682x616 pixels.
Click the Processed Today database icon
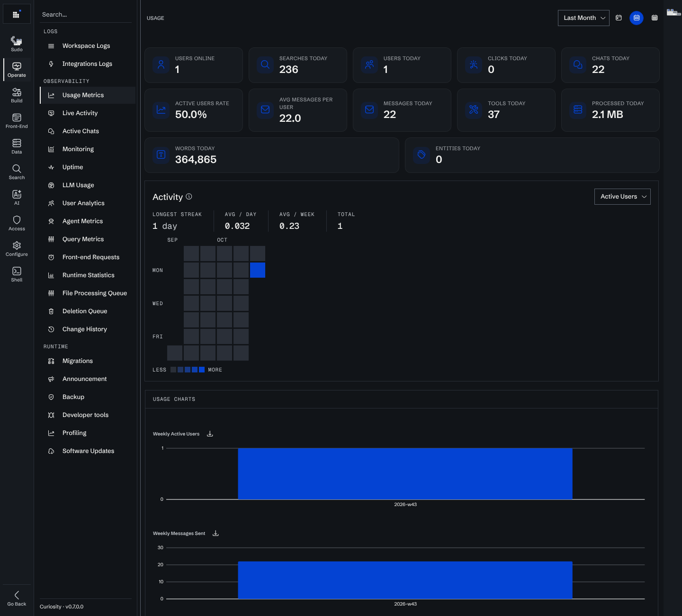pyautogui.click(x=578, y=109)
